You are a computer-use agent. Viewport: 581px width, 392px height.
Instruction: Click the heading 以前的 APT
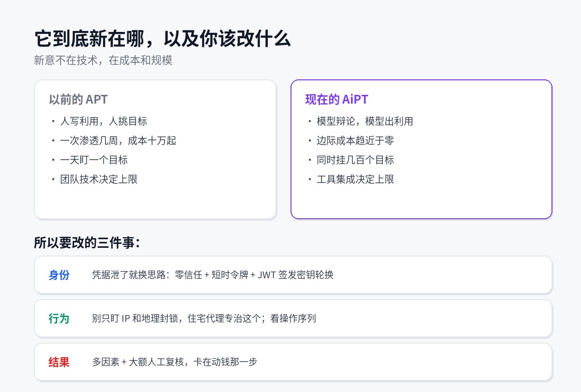coord(78,100)
